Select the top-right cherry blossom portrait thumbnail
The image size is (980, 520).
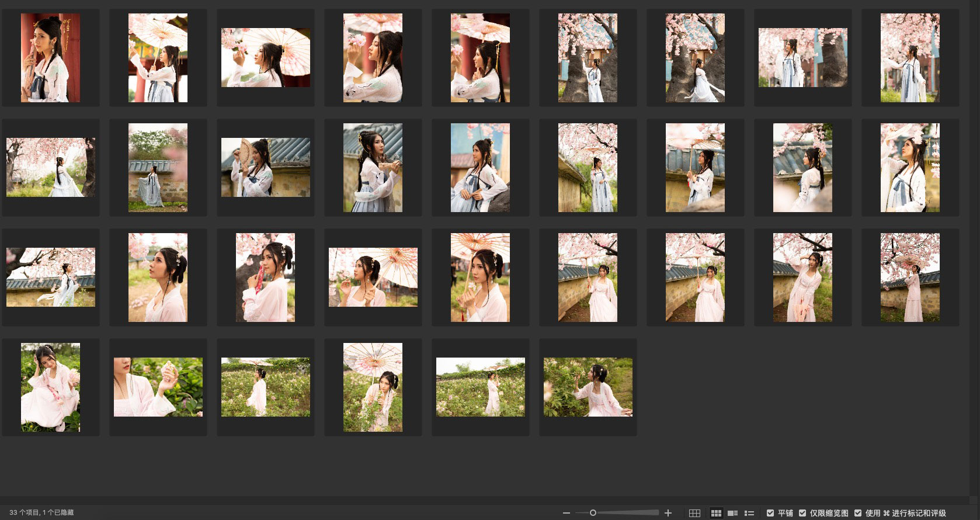[911, 58]
